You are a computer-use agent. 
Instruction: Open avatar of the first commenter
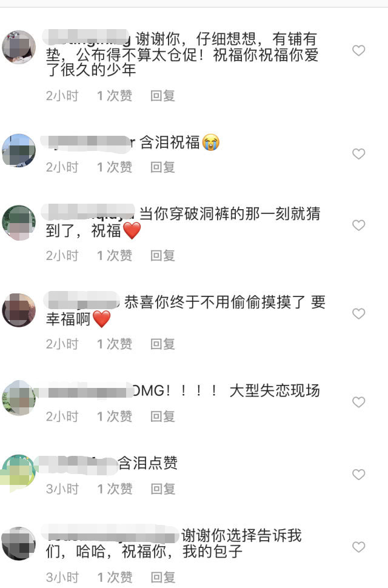[19, 47]
